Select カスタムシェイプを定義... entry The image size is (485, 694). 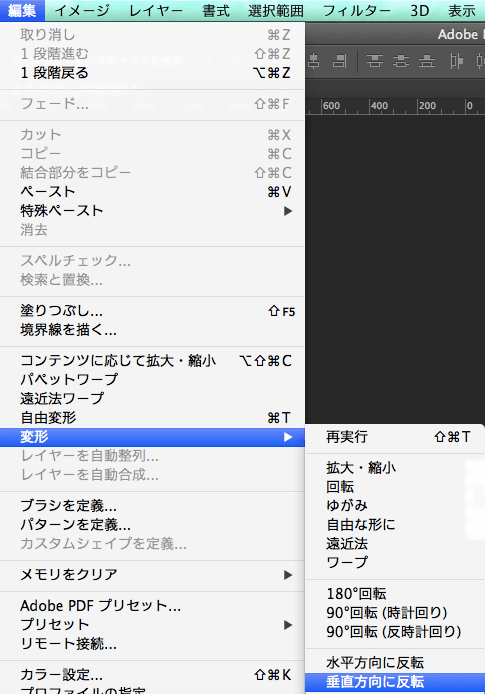pos(152,544)
